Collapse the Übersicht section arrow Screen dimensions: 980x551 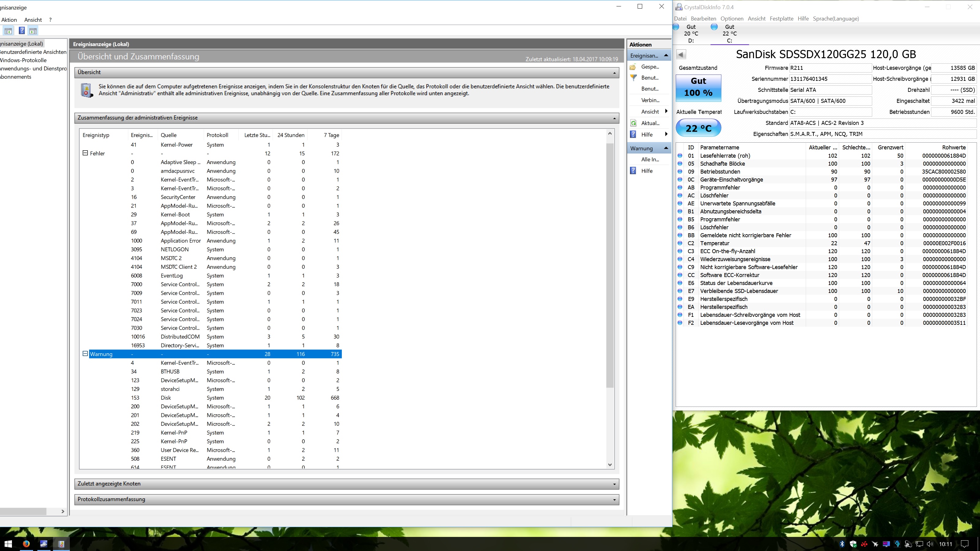[614, 73]
